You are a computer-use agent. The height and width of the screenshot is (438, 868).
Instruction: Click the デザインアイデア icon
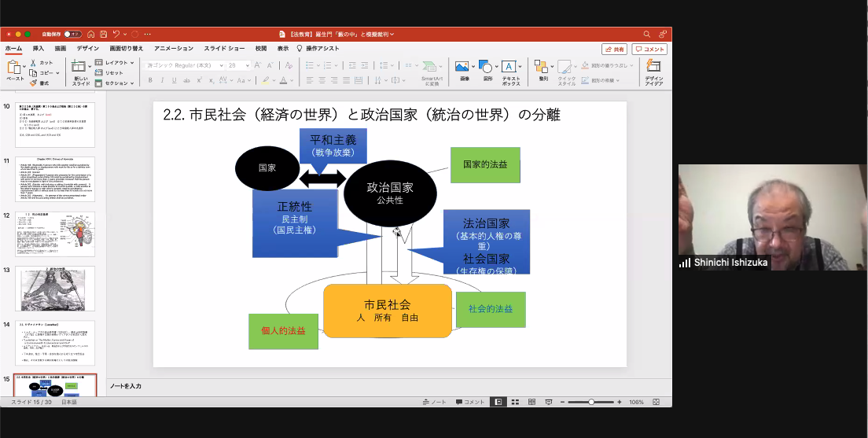pos(654,66)
